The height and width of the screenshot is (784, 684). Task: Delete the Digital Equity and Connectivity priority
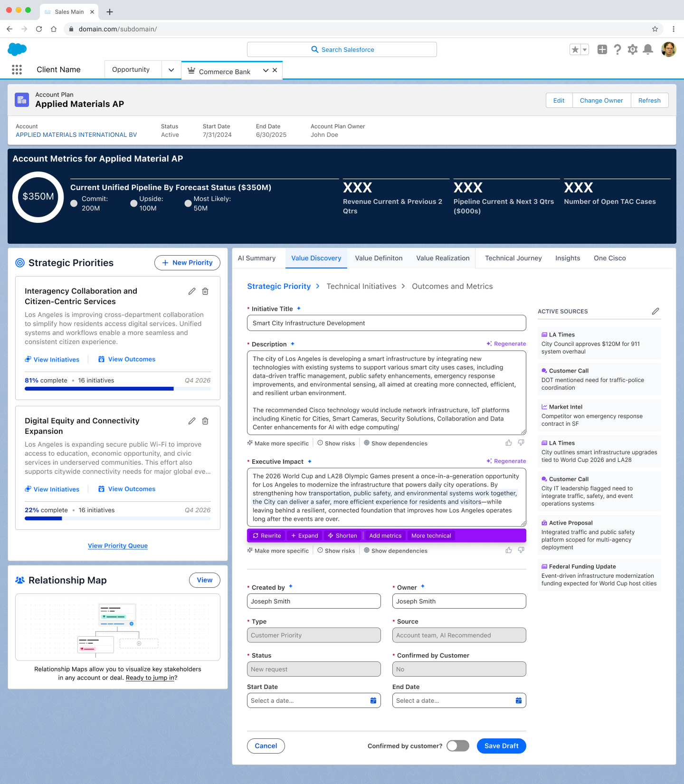pos(205,421)
